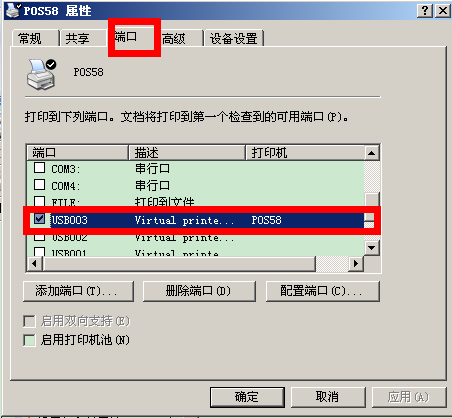Click the horizontal scroll left arrow
The image size is (452, 418).
tap(34, 264)
